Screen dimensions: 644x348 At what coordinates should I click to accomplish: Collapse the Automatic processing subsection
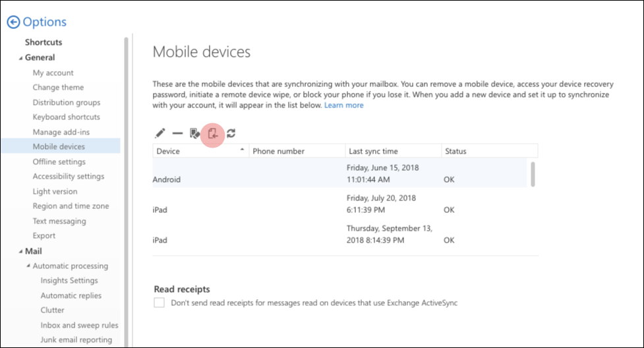point(28,266)
